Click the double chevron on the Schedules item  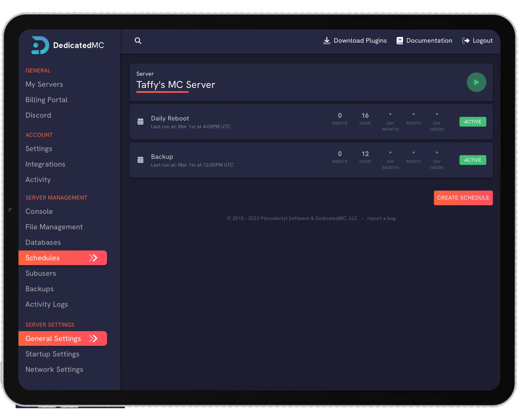[93, 258]
